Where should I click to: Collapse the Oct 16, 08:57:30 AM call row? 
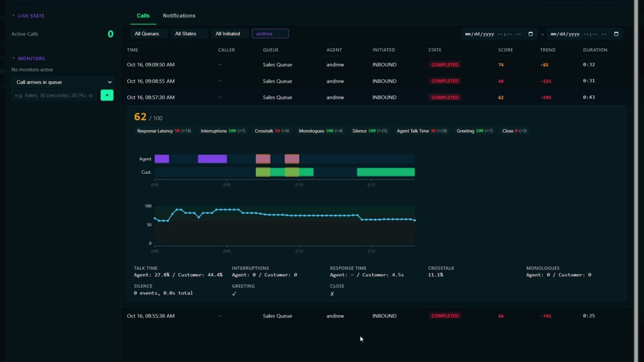click(x=376, y=97)
